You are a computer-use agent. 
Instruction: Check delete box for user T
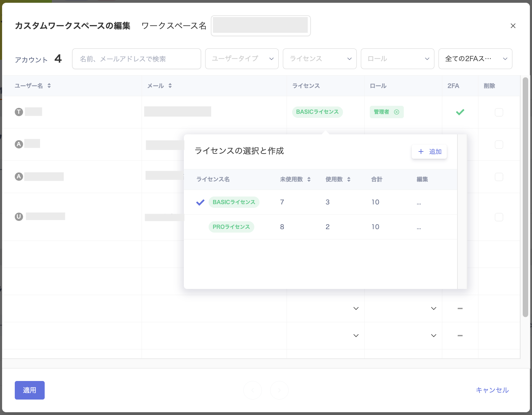click(499, 112)
